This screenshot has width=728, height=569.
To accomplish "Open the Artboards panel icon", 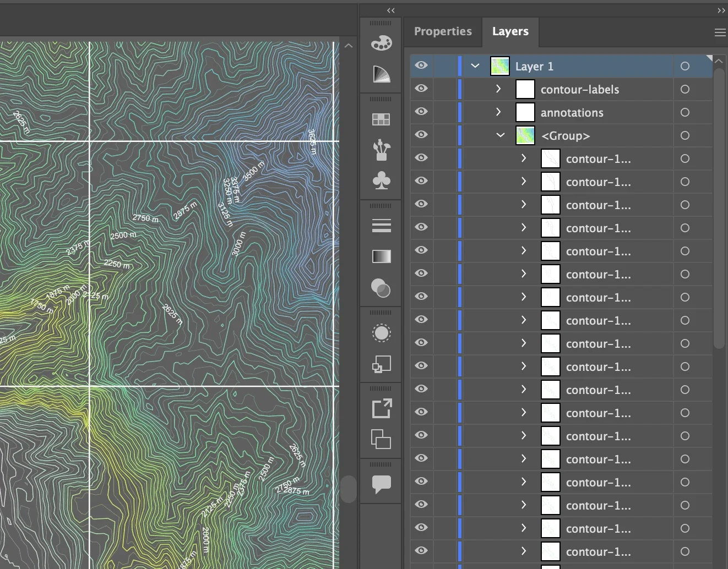I will click(x=381, y=440).
